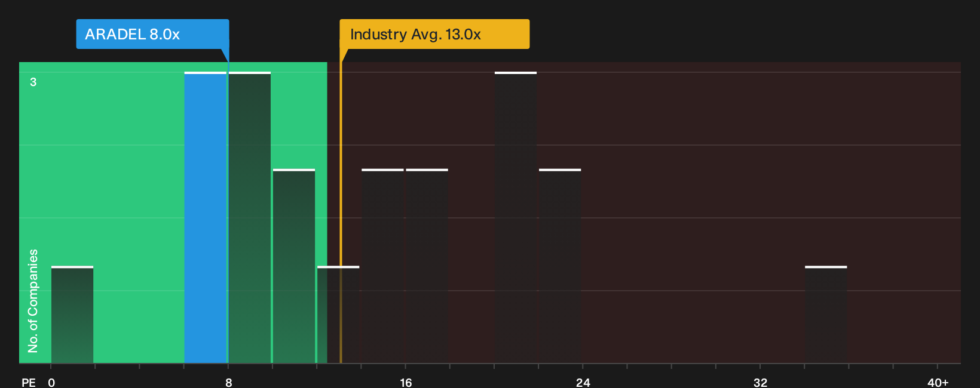Click the Industry Avg. 13.0x yellow label
Screen dimensions: 980x388
pyautogui.click(x=434, y=34)
